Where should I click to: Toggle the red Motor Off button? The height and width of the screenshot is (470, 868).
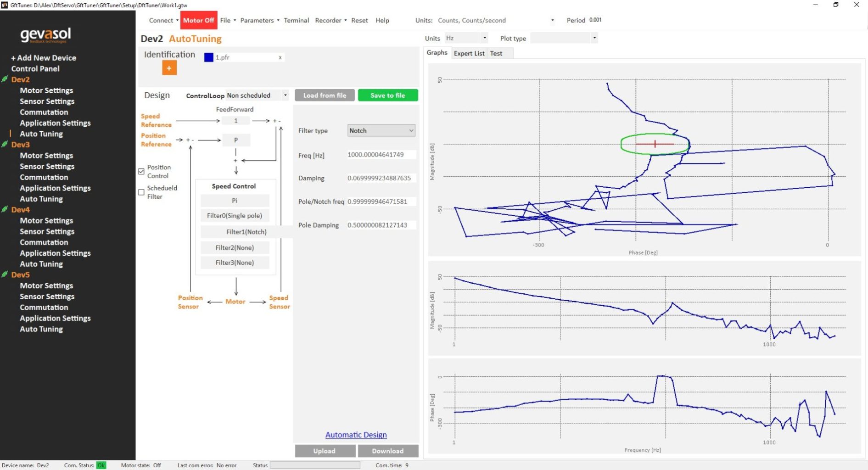[x=198, y=20]
